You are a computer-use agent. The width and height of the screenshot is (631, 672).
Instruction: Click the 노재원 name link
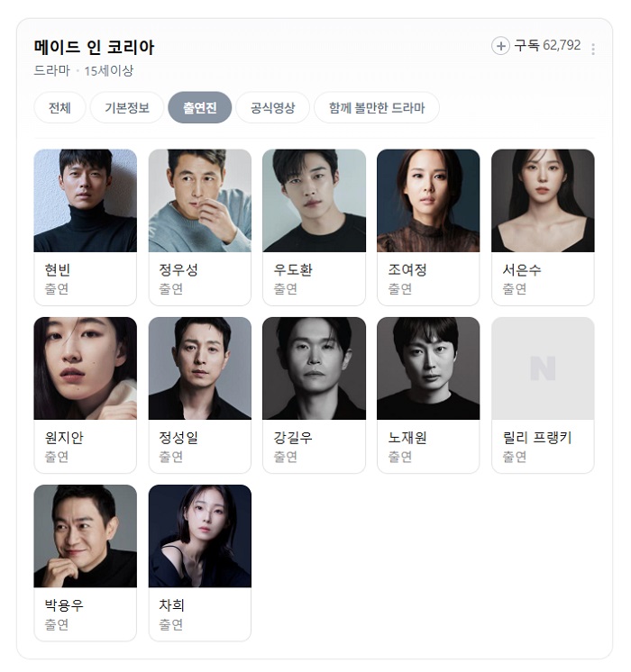[x=407, y=438]
